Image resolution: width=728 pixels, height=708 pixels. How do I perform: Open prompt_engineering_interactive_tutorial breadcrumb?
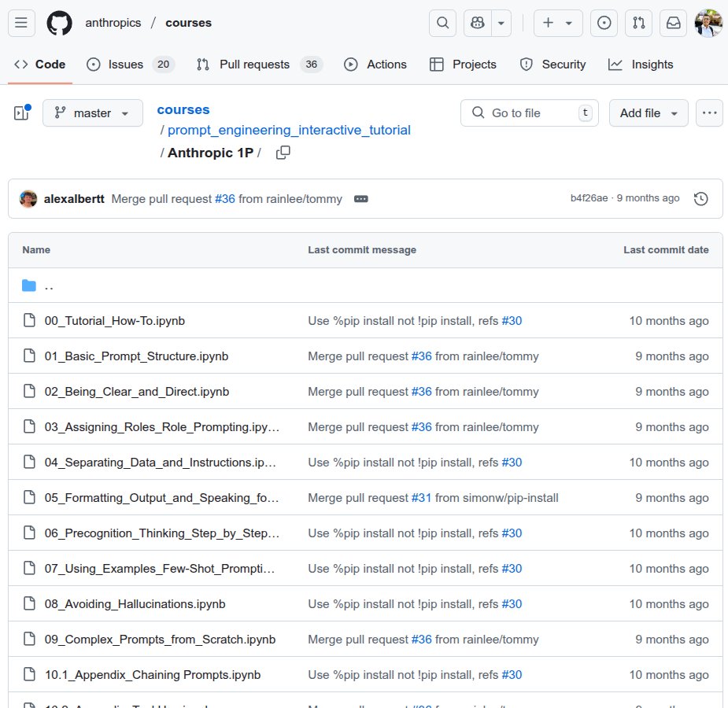point(289,131)
